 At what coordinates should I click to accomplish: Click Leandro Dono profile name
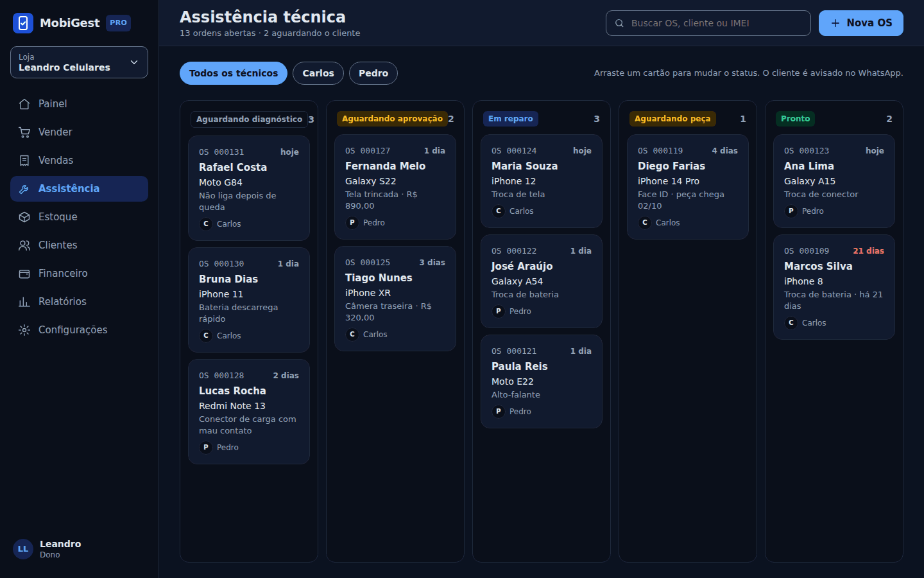pos(60,549)
